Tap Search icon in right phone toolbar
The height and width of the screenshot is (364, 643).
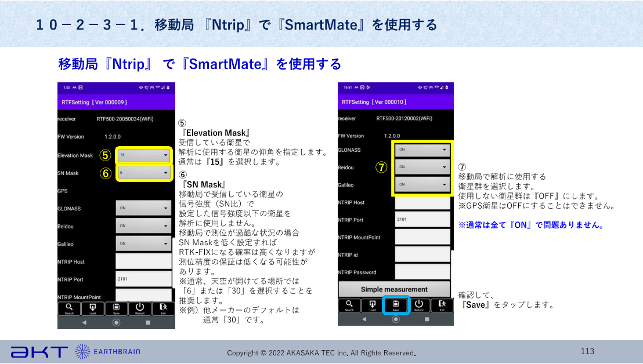point(349,305)
